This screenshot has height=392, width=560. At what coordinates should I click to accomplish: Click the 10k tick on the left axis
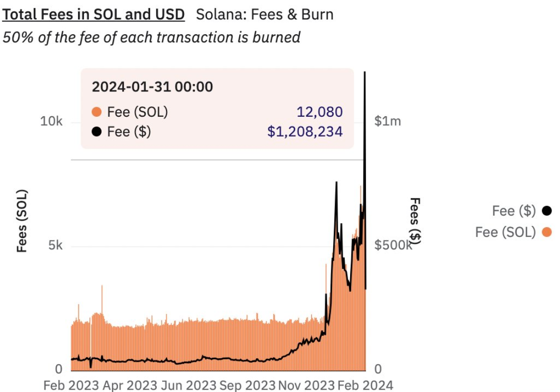(51, 121)
